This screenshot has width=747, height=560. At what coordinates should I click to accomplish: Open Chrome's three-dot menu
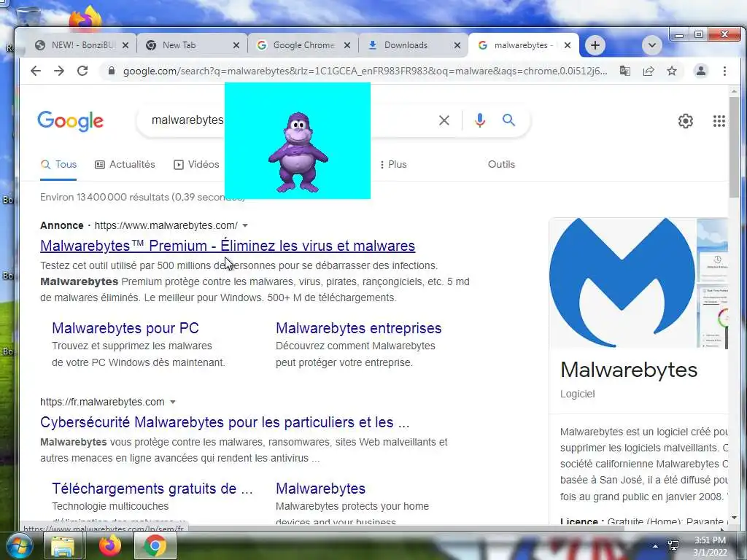(724, 71)
